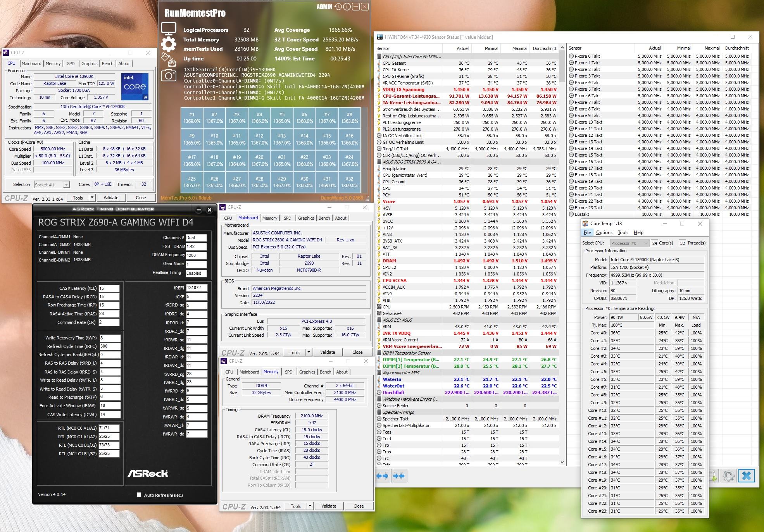Open Graphics tab in CPU-Z Mainboard window
Viewport: 764px width, 532px height.
[x=306, y=218]
